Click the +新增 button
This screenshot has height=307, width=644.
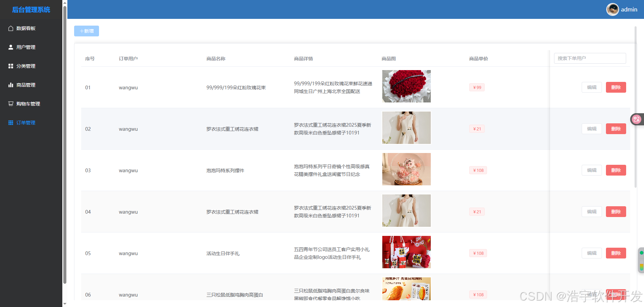87,31
